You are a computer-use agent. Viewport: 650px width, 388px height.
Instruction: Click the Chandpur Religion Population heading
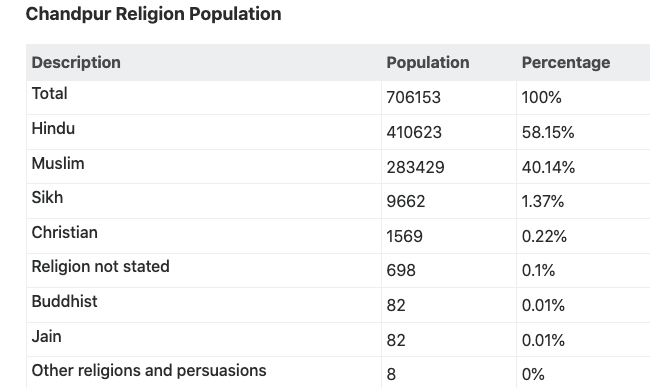click(153, 14)
